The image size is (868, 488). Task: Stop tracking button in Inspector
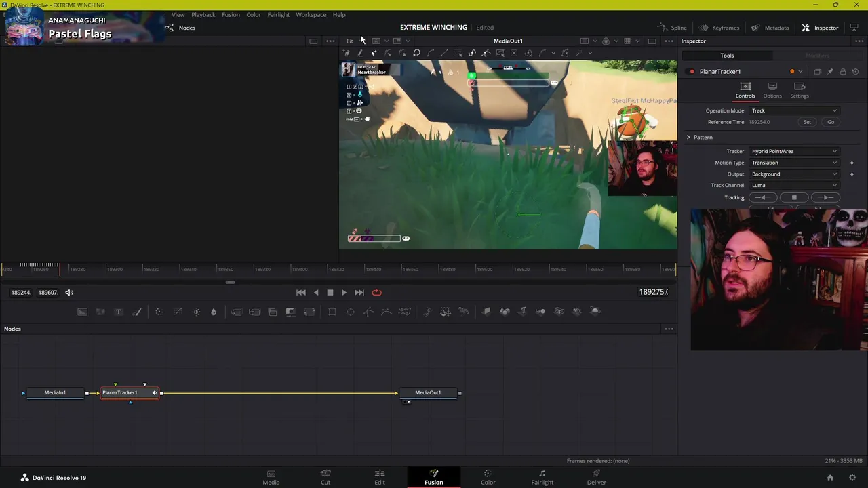[x=794, y=197]
